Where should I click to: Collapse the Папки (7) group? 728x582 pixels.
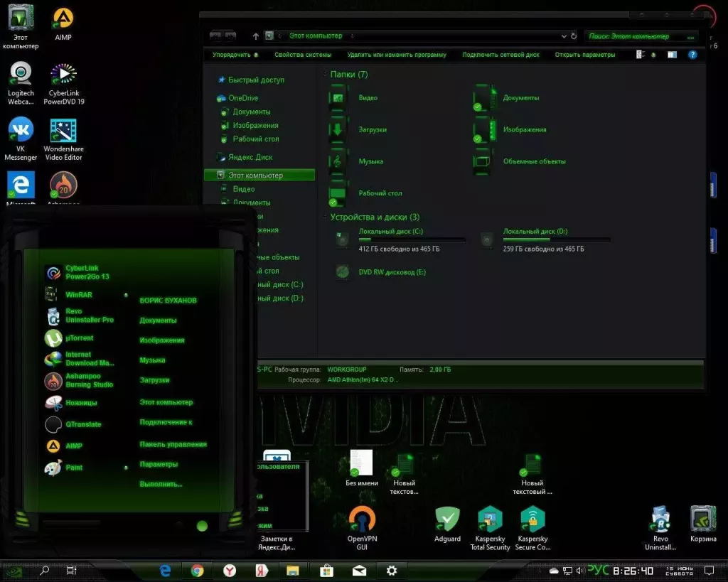tap(325, 74)
